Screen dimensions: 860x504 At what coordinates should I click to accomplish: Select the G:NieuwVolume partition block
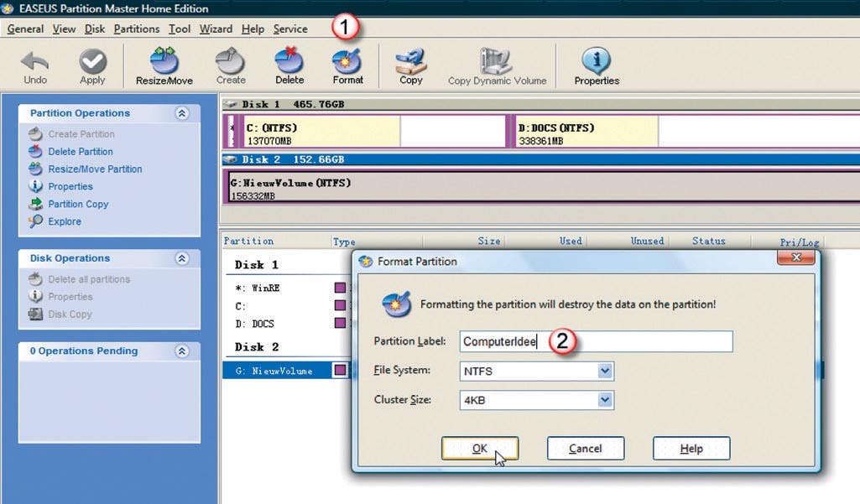coord(544,187)
